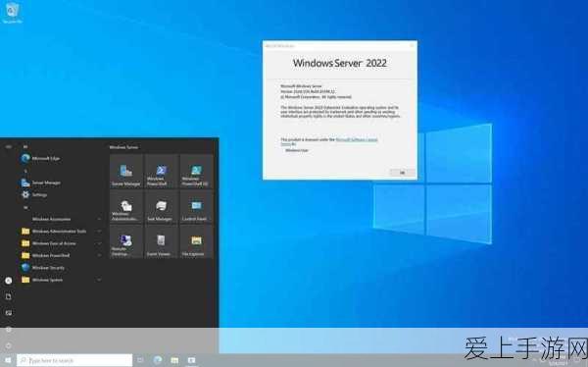
Task: Close the About Windows dialog
Action: (x=412, y=45)
